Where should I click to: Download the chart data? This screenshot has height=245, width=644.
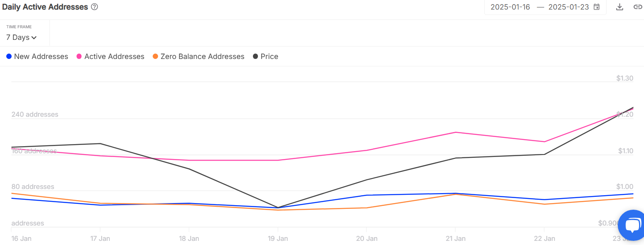(619, 7)
